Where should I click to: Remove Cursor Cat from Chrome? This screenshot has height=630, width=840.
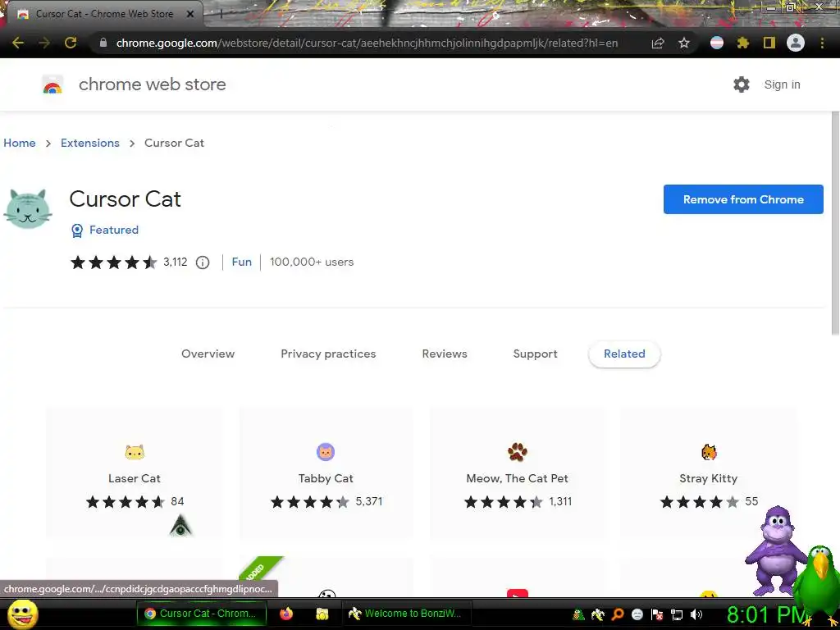pos(743,199)
